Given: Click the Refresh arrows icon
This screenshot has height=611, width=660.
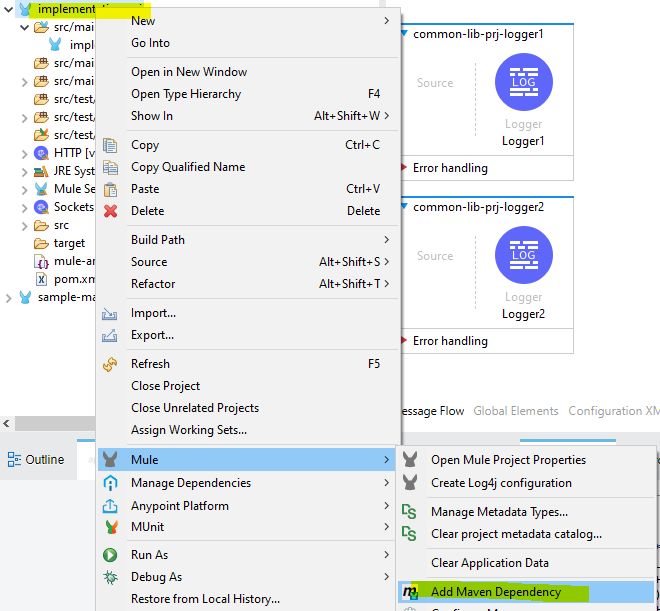Looking at the screenshot, I should pyautogui.click(x=110, y=364).
